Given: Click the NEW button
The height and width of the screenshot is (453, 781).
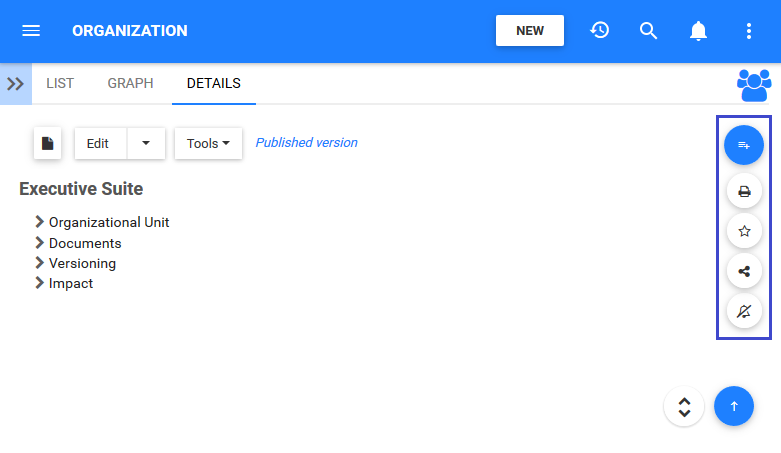Looking at the screenshot, I should click(530, 31).
